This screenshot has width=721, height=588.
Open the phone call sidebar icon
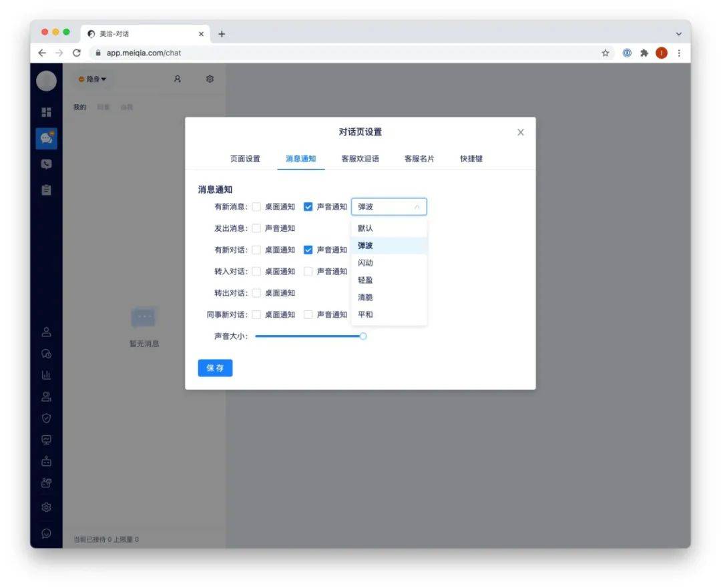coord(47,164)
